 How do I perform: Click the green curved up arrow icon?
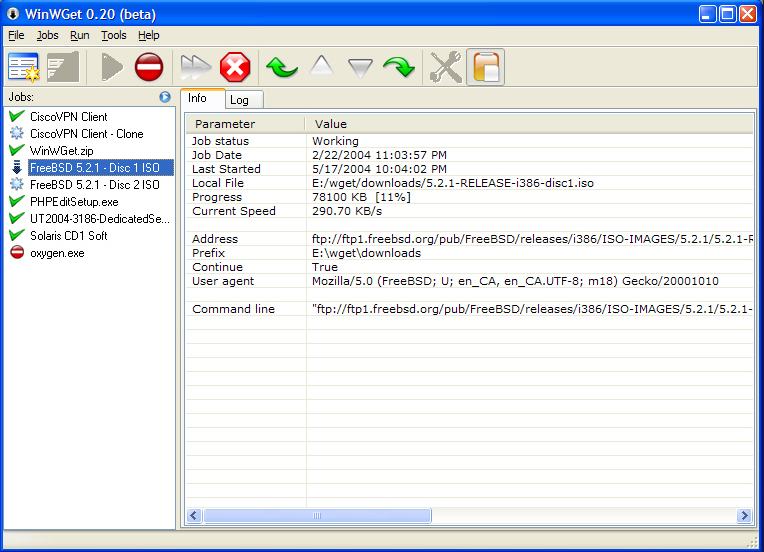282,67
